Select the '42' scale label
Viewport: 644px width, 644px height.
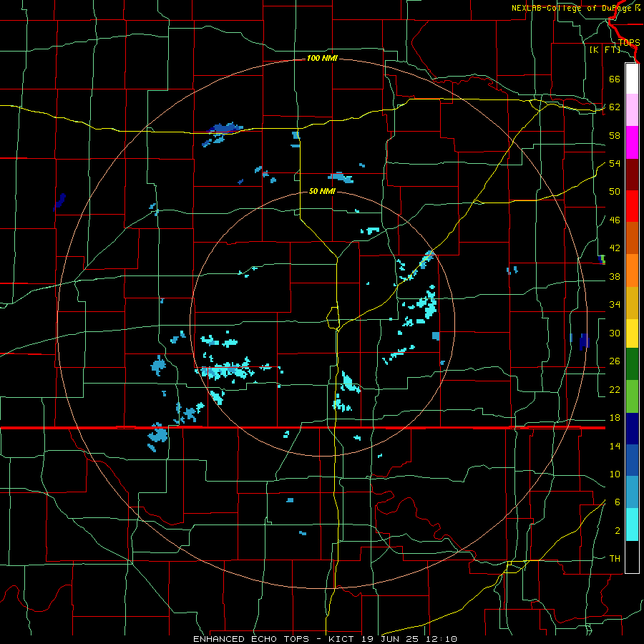[x=615, y=248]
